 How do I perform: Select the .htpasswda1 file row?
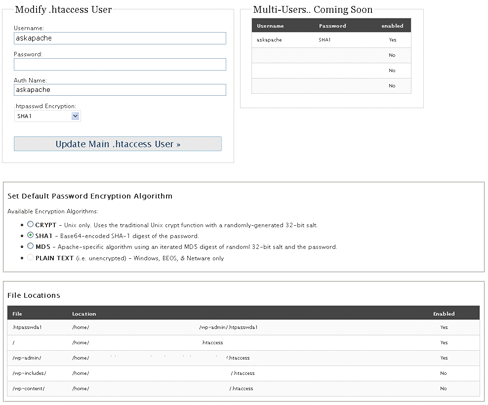coord(243,327)
